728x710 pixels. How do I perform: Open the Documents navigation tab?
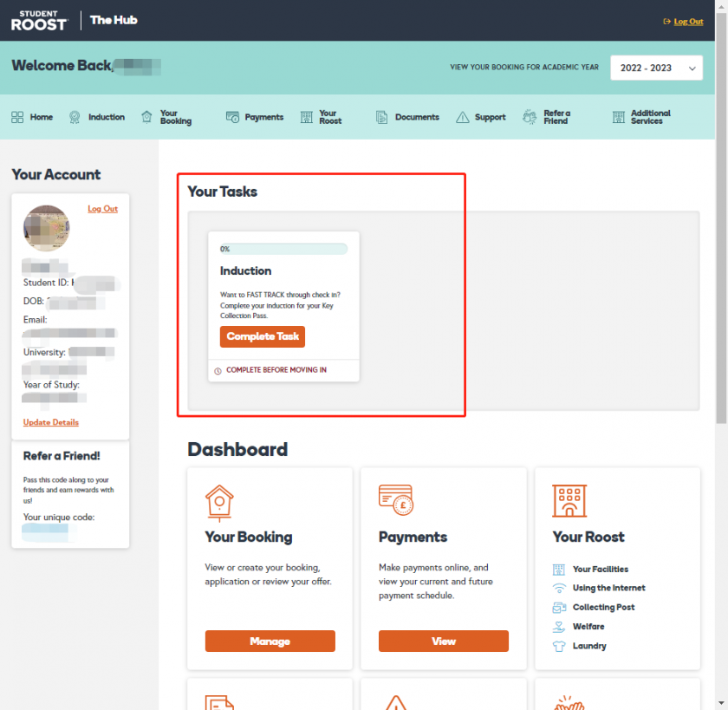(x=407, y=117)
